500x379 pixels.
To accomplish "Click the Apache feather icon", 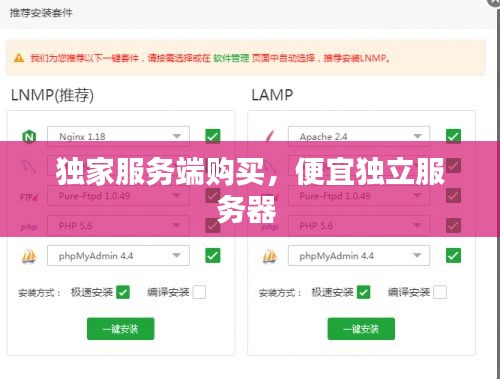I will click(x=269, y=136).
